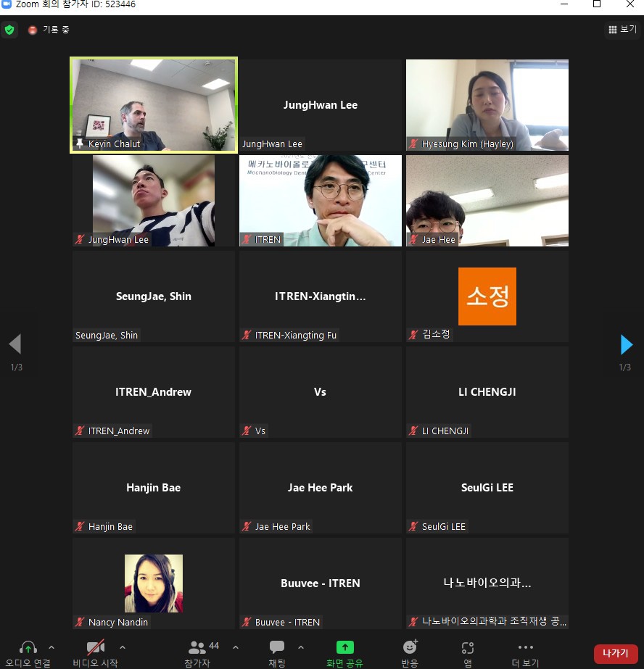Image resolution: width=644 pixels, height=669 pixels.
Task: Click the red recording indicator icon
Action: [33, 30]
